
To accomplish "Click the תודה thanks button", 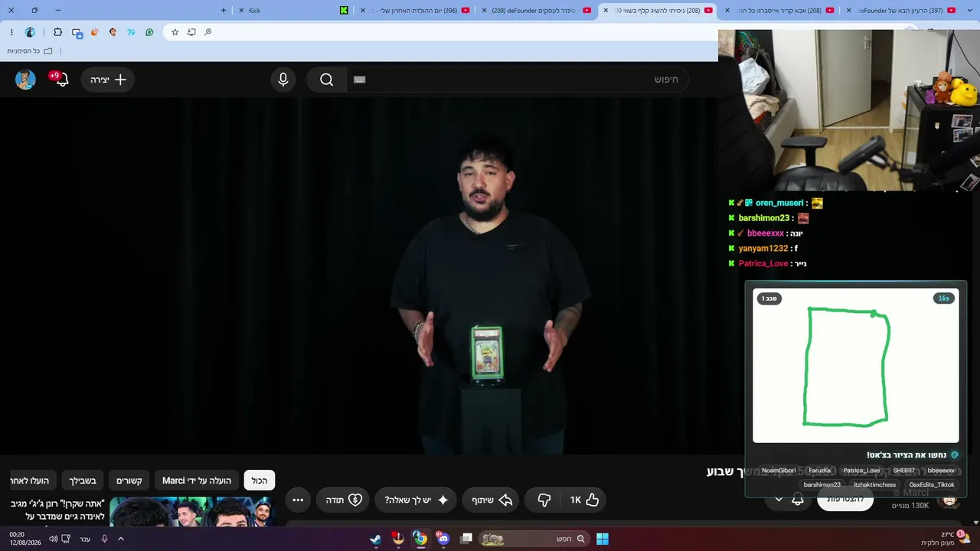I will [344, 500].
